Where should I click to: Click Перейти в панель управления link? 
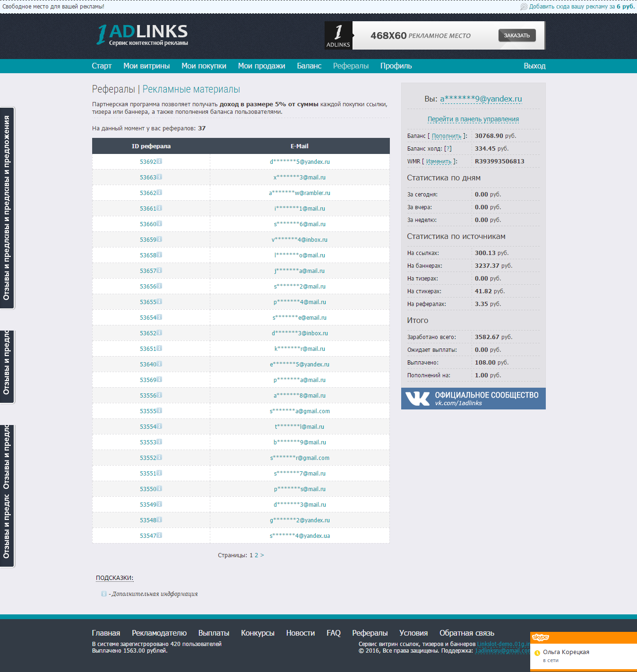473,119
